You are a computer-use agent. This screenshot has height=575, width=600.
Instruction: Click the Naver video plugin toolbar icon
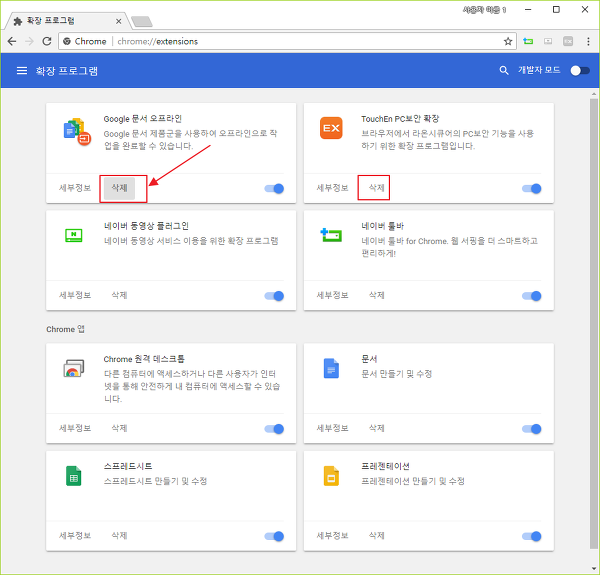(x=548, y=41)
